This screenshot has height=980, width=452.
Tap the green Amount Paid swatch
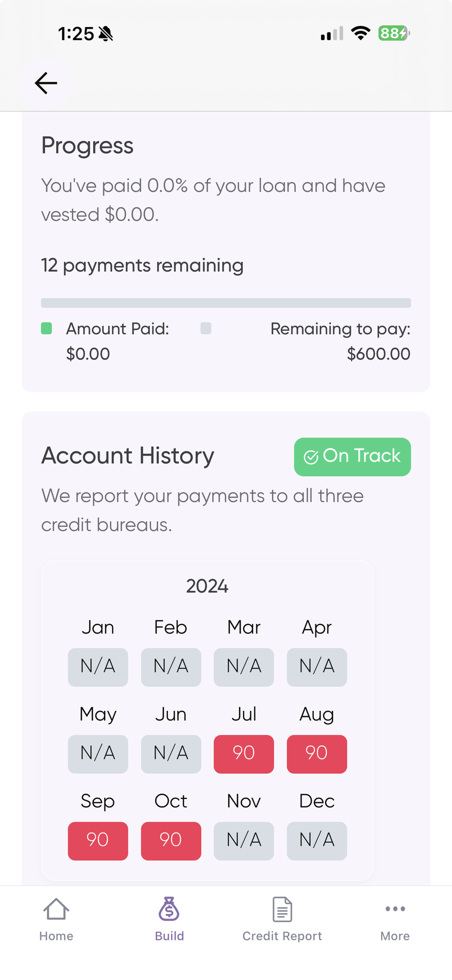point(46,328)
